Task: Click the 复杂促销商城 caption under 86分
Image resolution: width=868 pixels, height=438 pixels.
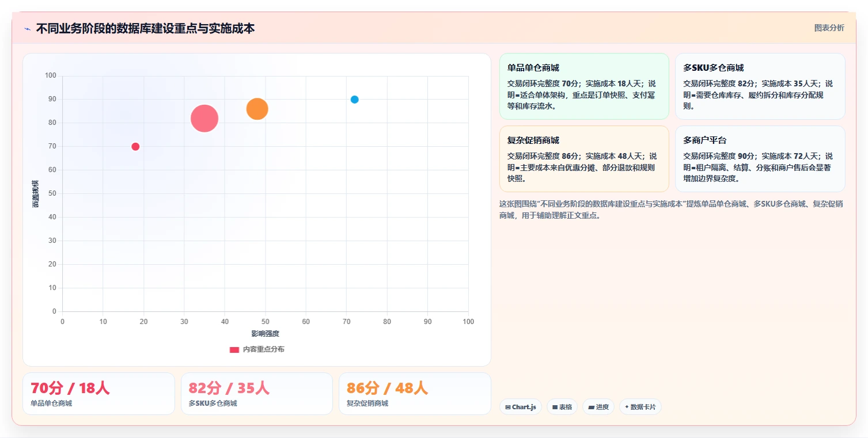Action: 367,403
